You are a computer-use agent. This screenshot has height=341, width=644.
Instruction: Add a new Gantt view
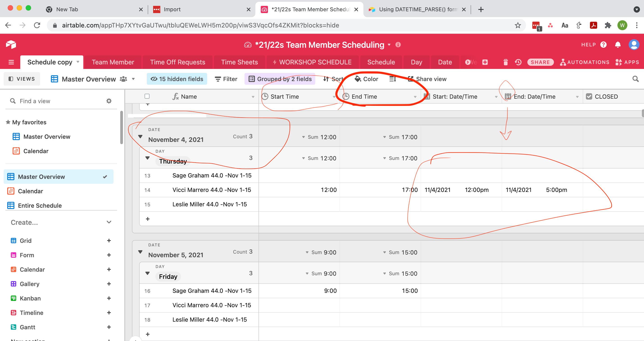[109, 327]
